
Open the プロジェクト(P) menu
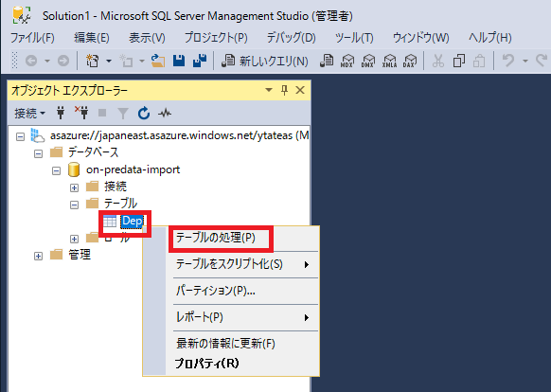click(x=216, y=38)
